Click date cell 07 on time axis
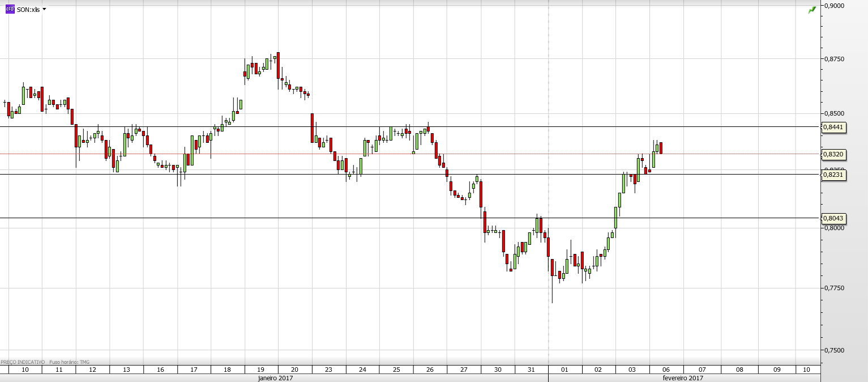 click(702, 370)
